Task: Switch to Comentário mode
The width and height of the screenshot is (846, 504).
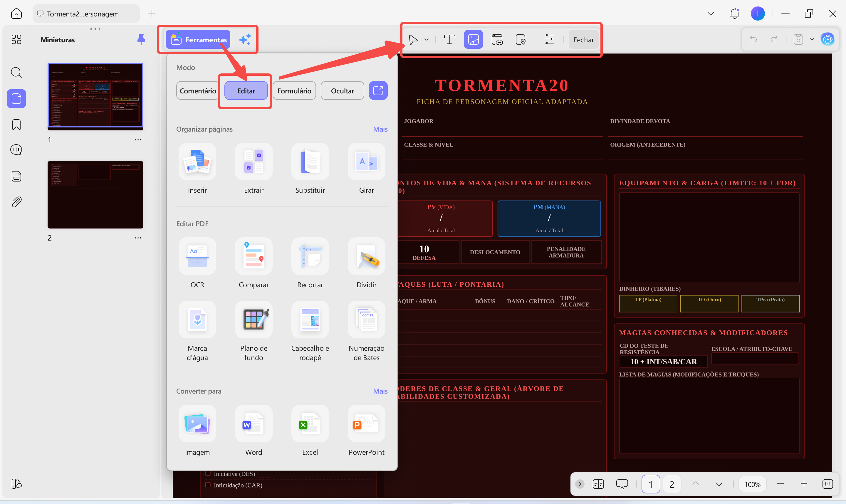Action: (x=198, y=91)
